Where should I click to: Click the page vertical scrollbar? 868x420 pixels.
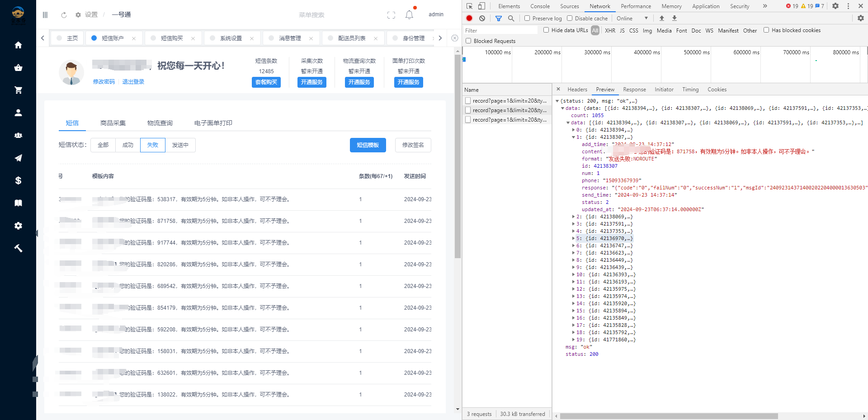point(458,156)
